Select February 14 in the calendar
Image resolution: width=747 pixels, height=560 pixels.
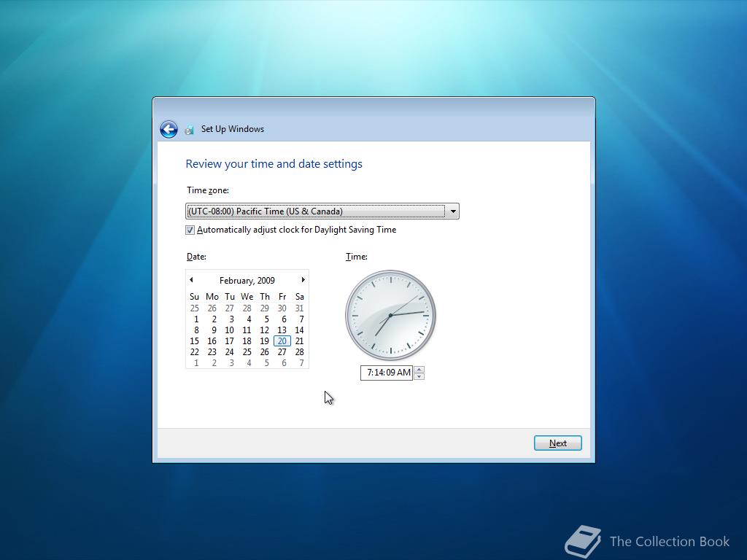point(299,330)
